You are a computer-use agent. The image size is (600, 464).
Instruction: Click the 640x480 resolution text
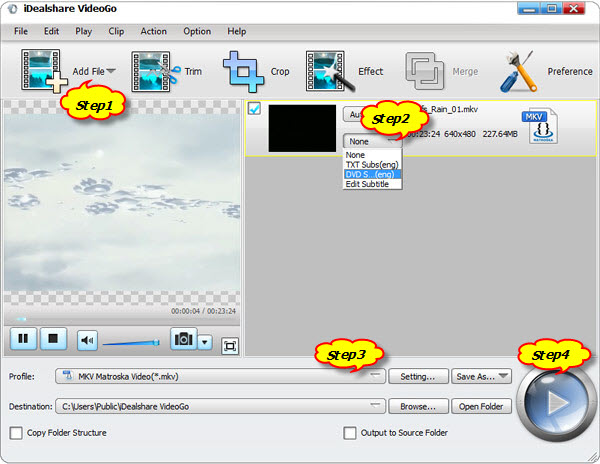click(460, 134)
